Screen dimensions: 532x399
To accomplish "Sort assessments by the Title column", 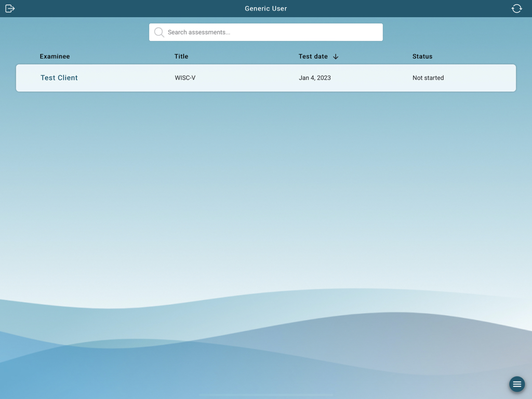I will (181, 57).
